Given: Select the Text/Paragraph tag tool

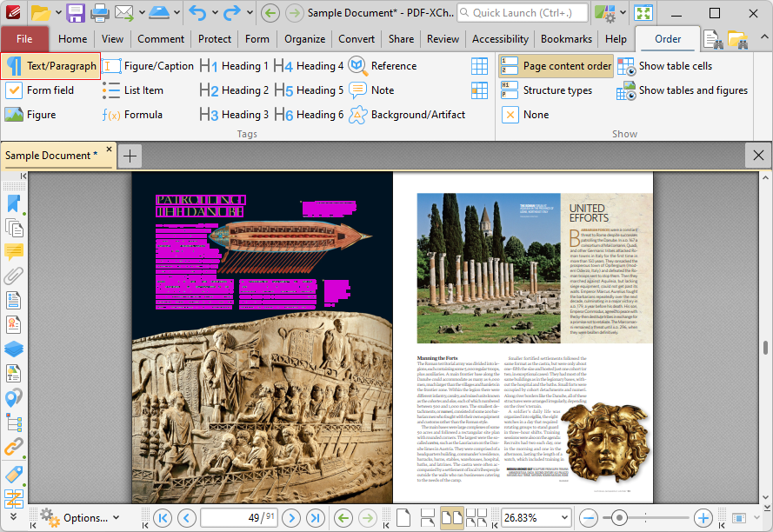Looking at the screenshot, I should point(50,65).
